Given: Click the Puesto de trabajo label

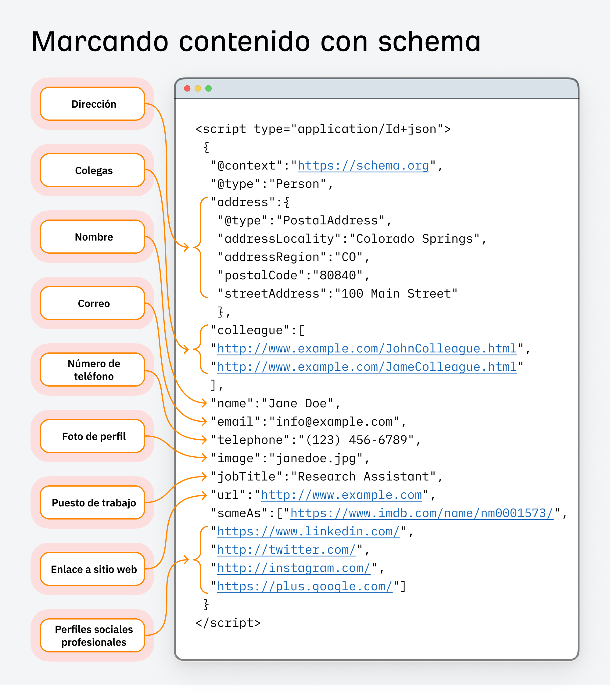Looking at the screenshot, I should (94, 503).
